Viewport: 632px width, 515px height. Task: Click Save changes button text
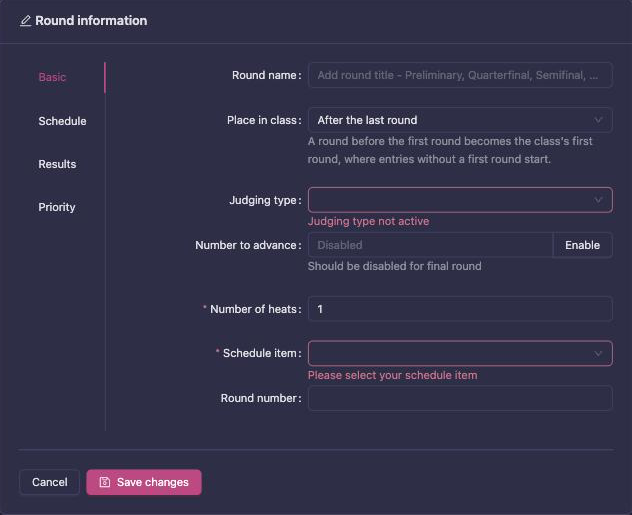point(153,482)
